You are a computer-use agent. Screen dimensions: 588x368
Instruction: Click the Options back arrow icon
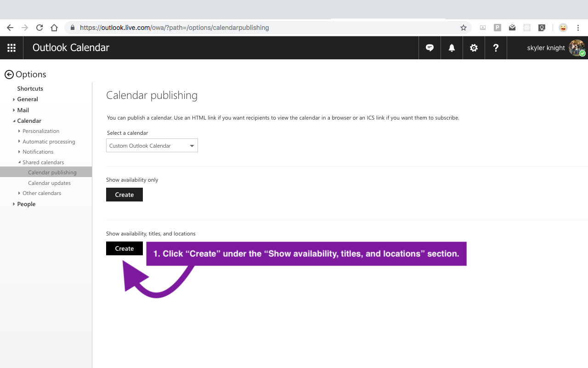pyautogui.click(x=9, y=75)
